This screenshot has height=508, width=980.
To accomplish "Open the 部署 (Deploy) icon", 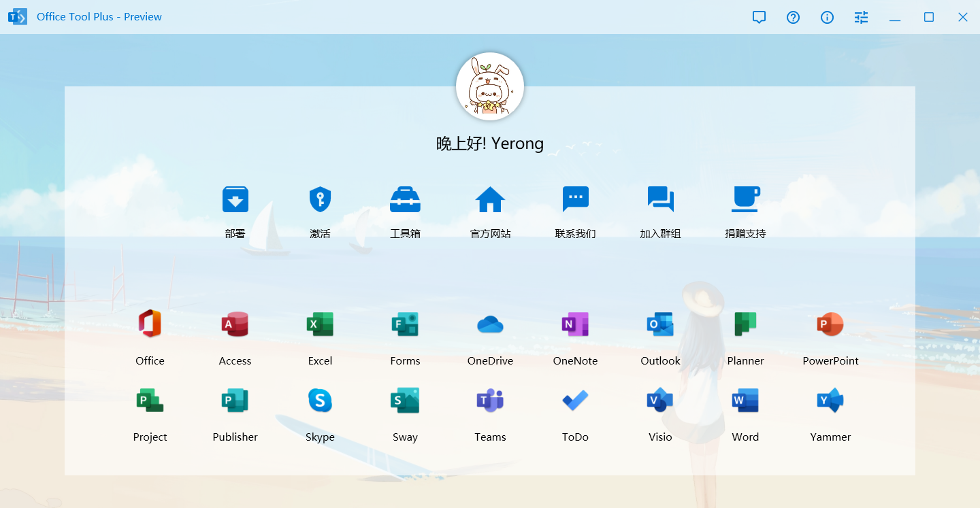I will coord(235,200).
